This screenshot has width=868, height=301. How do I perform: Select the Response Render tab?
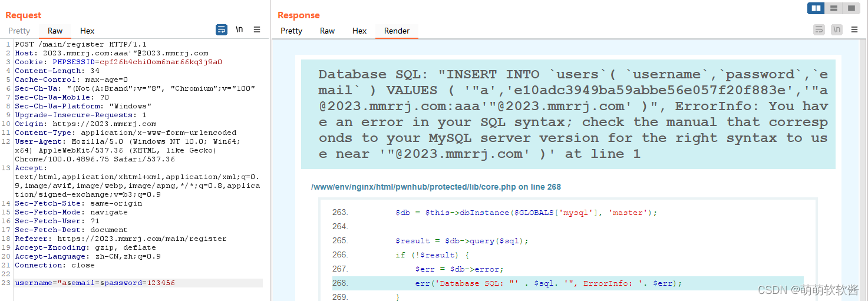[397, 31]
